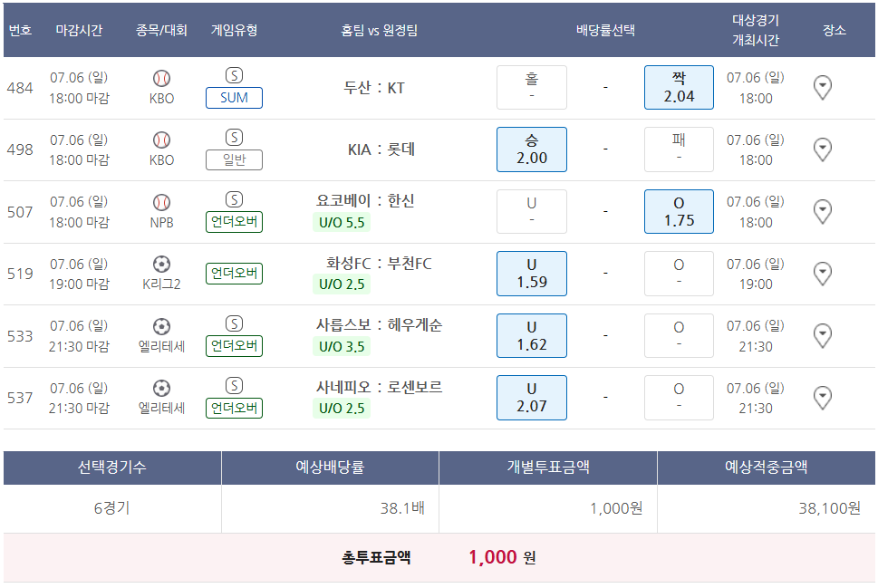
Task: Click the U 1.59 odds for 화성FC match
Action: [531, 274]
